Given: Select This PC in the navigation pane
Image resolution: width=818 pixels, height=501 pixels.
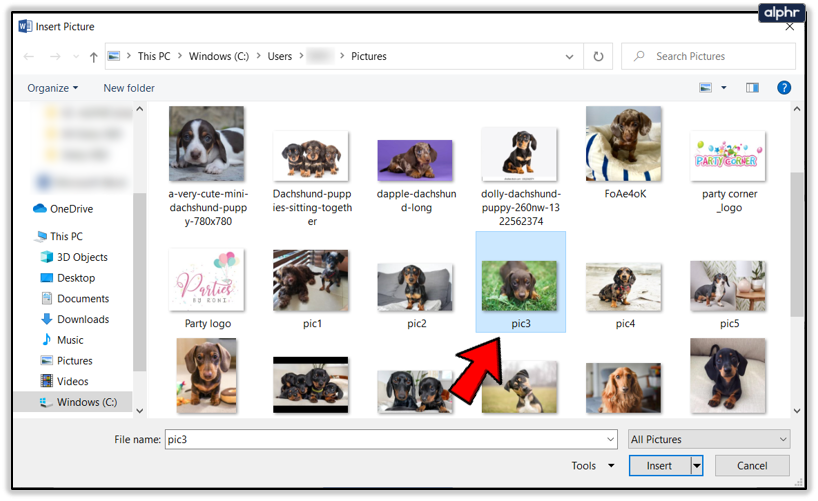Looking at the screenshot, I should [x=58, y=236].
